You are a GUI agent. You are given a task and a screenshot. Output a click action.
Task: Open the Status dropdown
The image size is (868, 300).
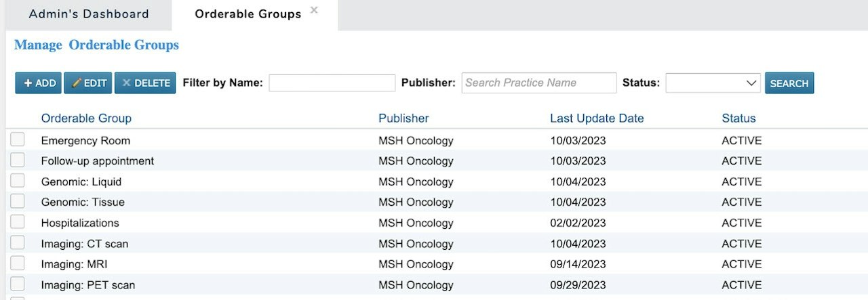point(713,83)
